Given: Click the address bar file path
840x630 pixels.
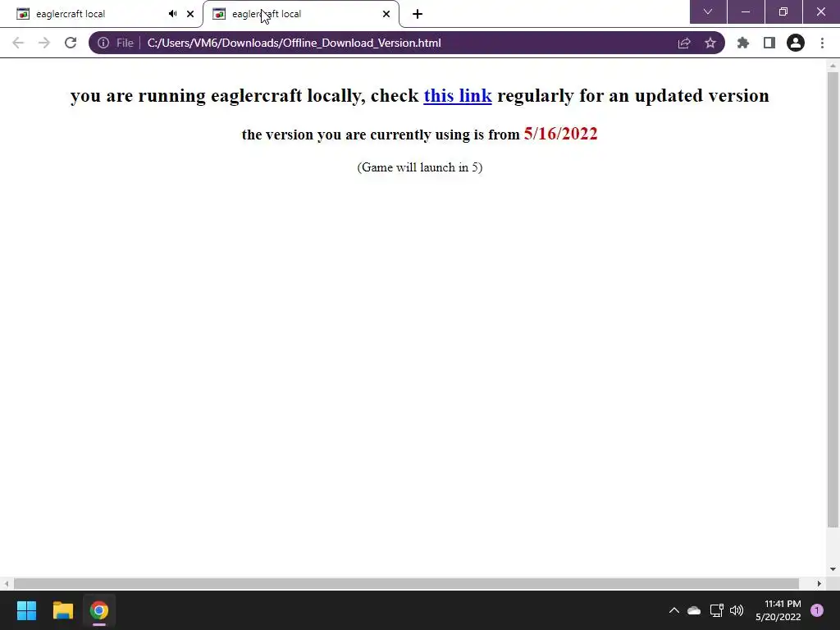Looking at the screenshot, I should 294,43.
